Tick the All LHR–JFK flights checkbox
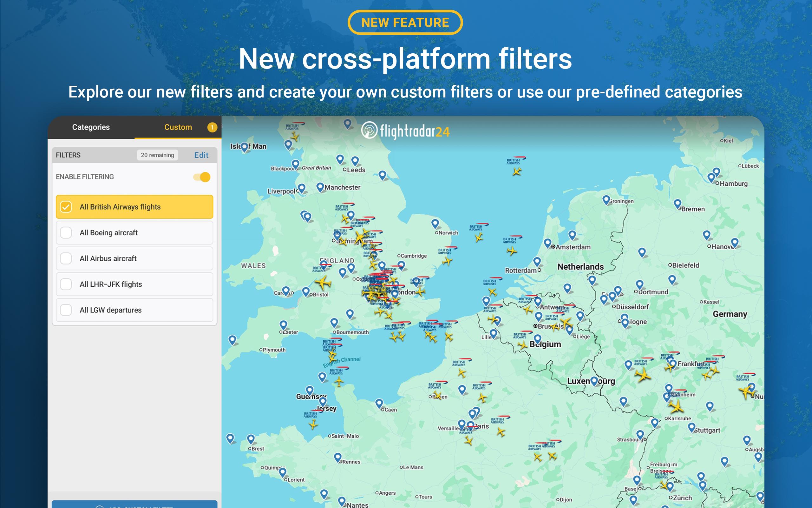The height and width of the screenshot is (508, 812). (x=66, y=284)
